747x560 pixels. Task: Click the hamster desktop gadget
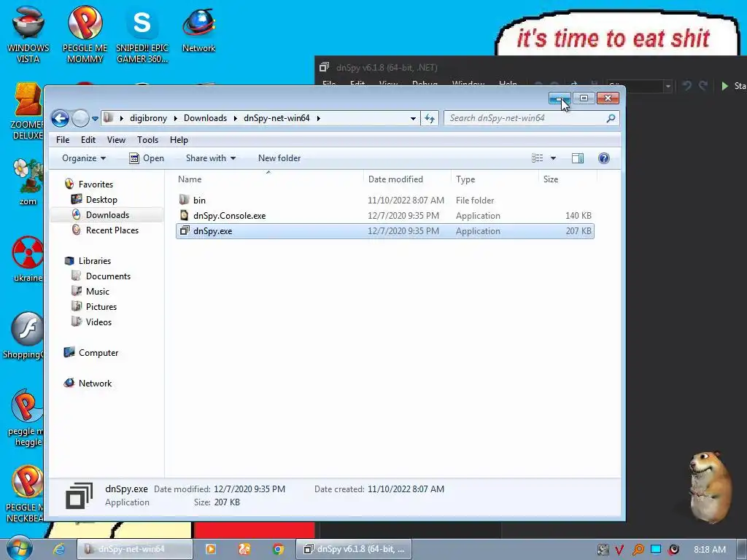(x=709, y=486)
